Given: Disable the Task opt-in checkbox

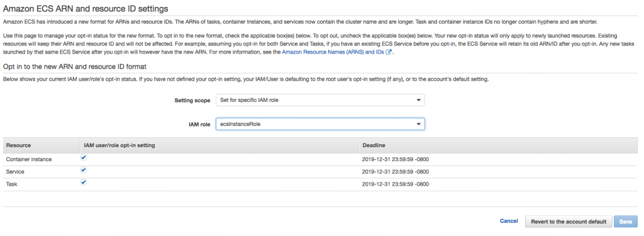Looking at the screenshot, I should [x=84, y=183].
